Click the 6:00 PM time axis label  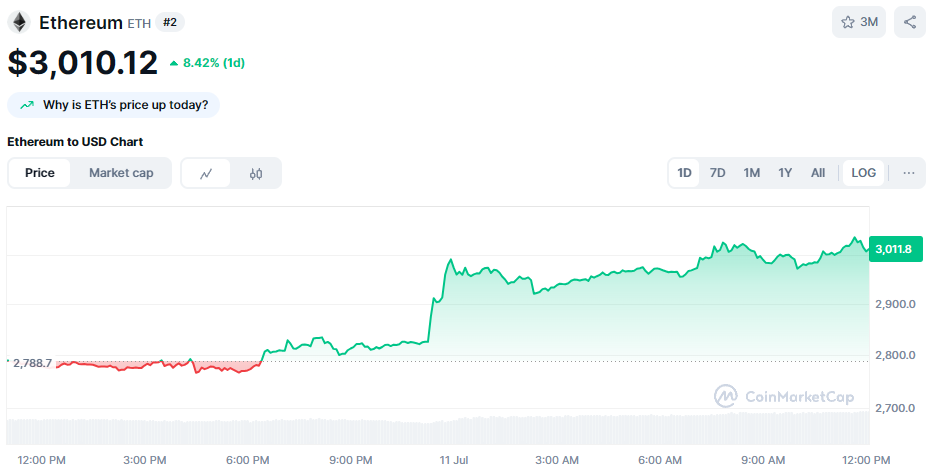tap(248, 460)
